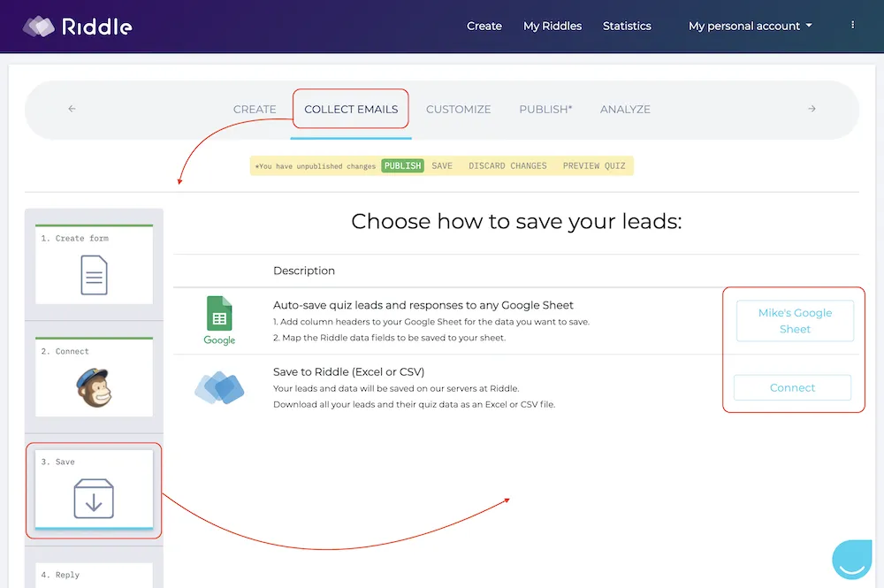This screenshot has height=588, width=884.
Task: Open step 4 Reply card
Action: 95,575
